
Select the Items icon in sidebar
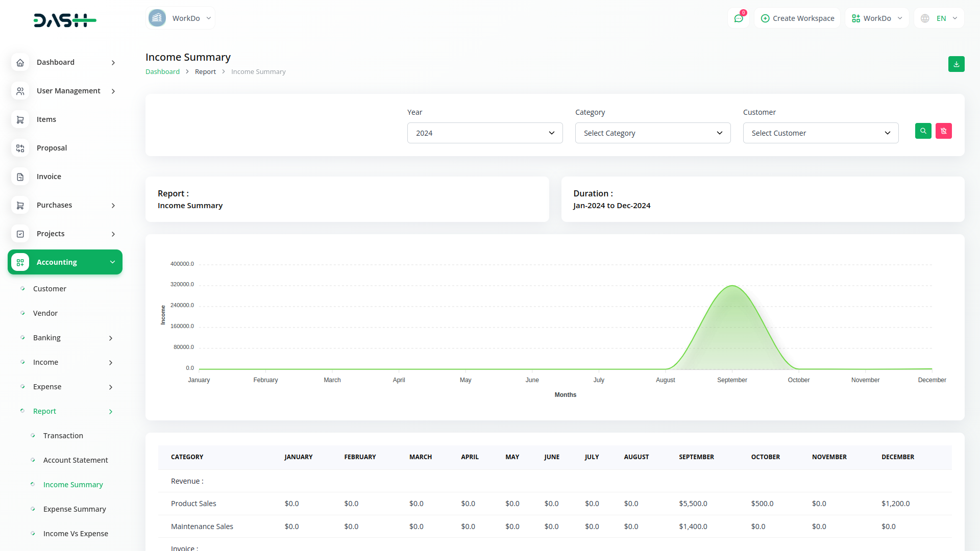20,119
